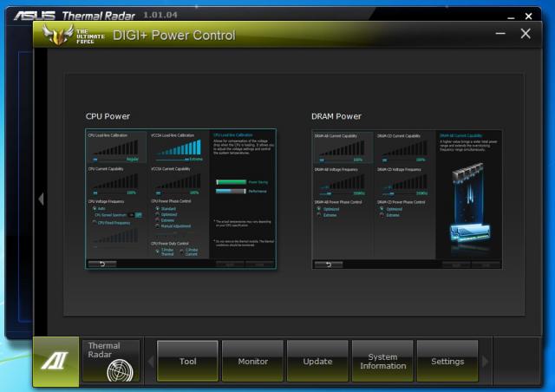Select Extreme for DRAM-AB Power Phase Control

pos(319,215)
